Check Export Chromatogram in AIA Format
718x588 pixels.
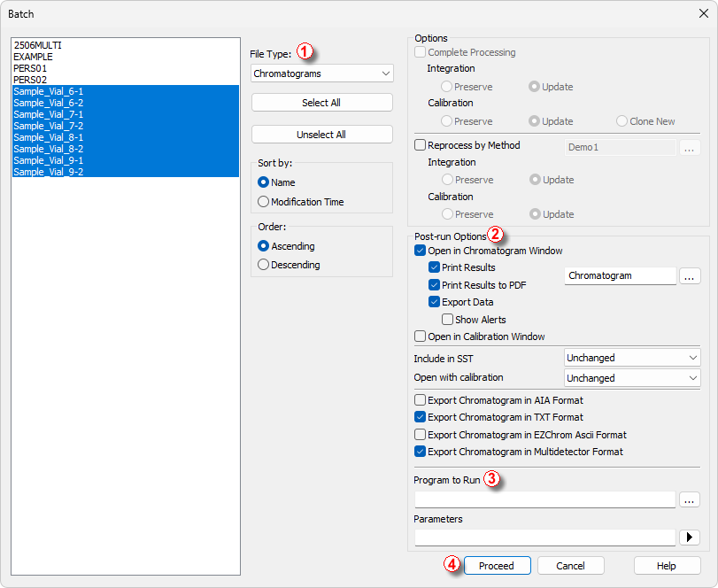[421, 400]
